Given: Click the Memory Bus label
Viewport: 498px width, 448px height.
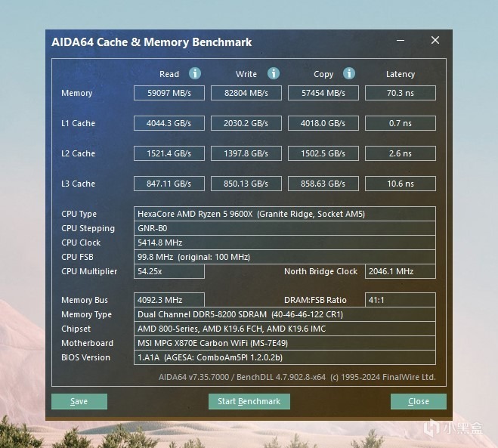Looking at the screenshot, I should tap(85, 300).
